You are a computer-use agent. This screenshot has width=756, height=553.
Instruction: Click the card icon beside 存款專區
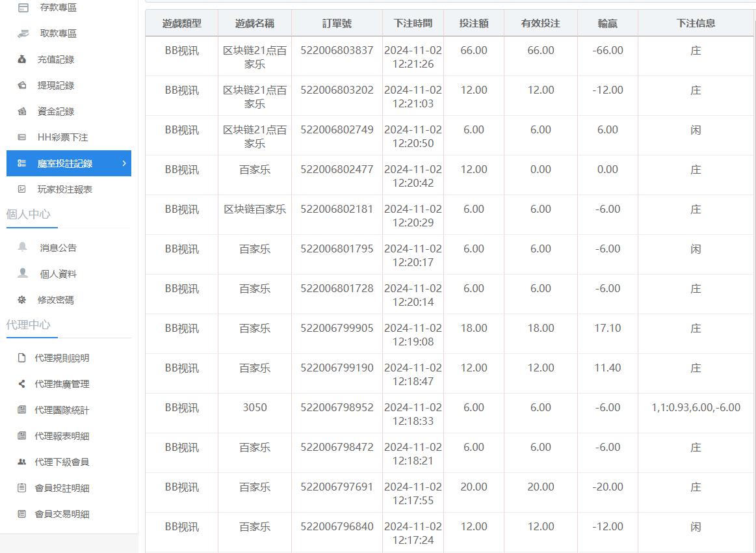point(23,8)
